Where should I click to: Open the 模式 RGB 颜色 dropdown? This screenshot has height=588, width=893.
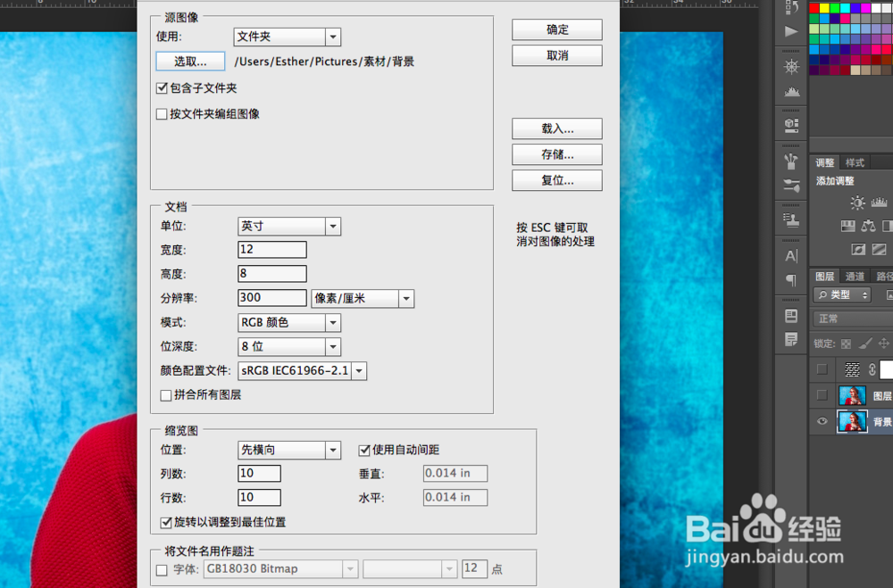click(x=289, y=323)
